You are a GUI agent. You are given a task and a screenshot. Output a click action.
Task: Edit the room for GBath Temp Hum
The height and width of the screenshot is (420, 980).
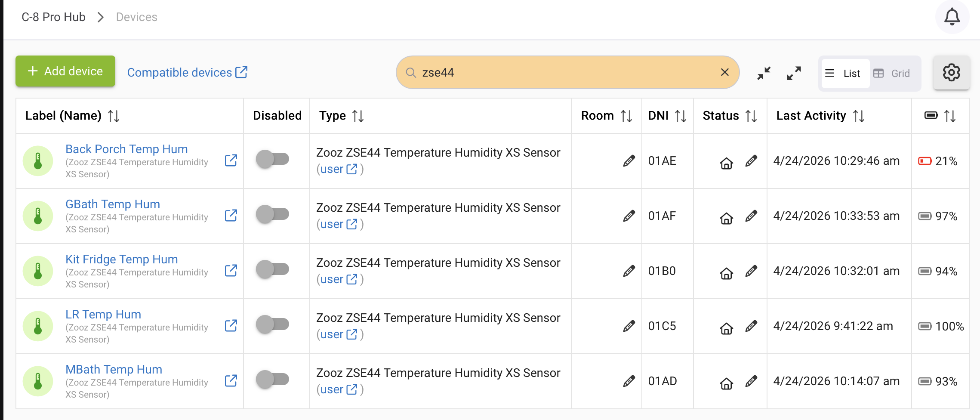tap(629, 216)
